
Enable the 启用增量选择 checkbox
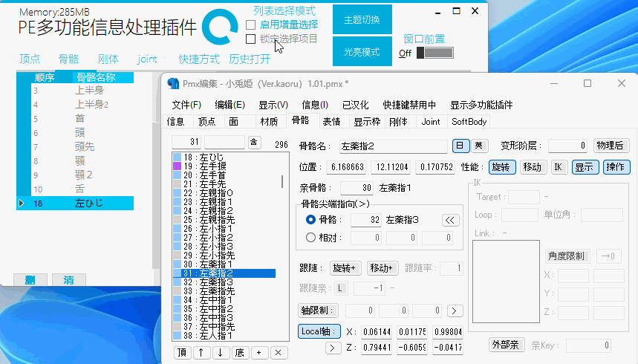[x=251, y=25]
